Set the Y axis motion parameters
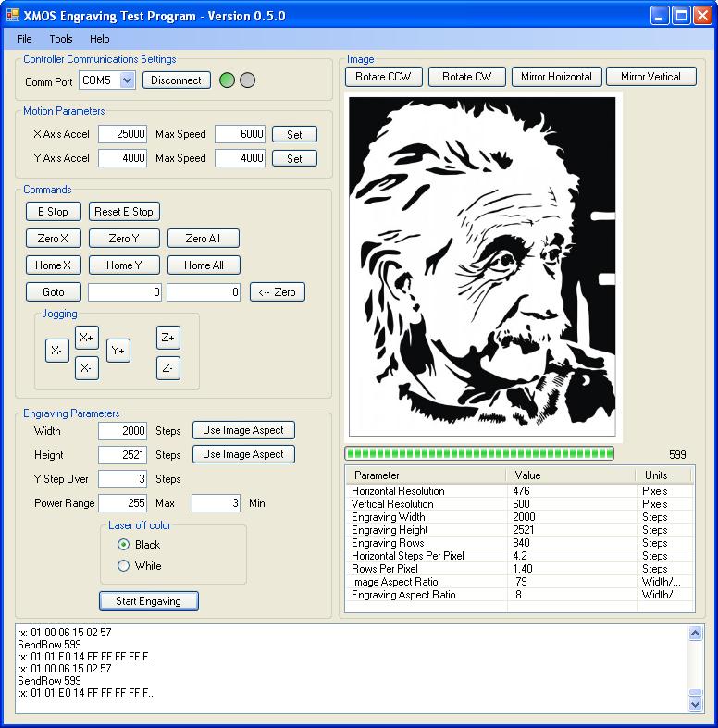Screen dimensions: 718x728 pos(294,159)
